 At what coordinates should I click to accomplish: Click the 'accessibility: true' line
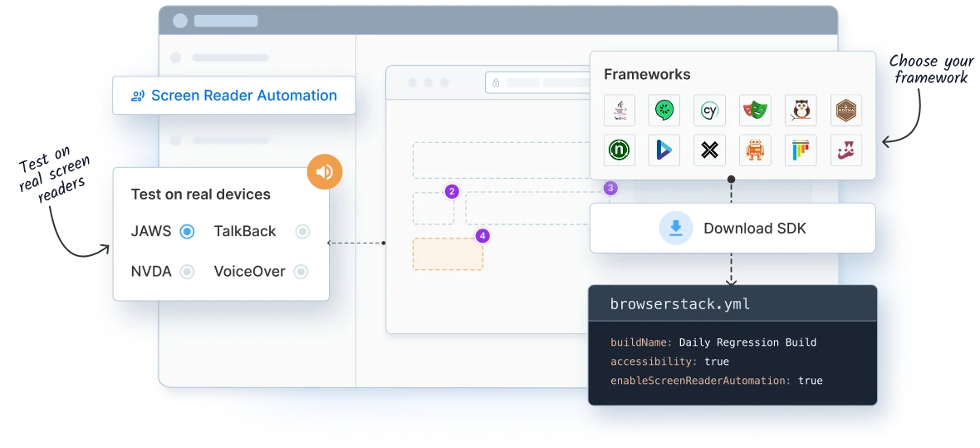tap(669, 362)
